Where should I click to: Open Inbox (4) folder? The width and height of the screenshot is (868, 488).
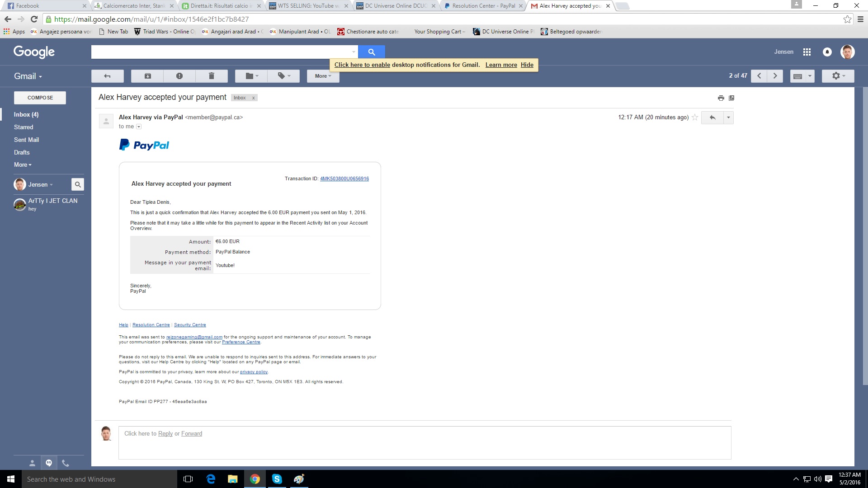[x=26, y=115]
